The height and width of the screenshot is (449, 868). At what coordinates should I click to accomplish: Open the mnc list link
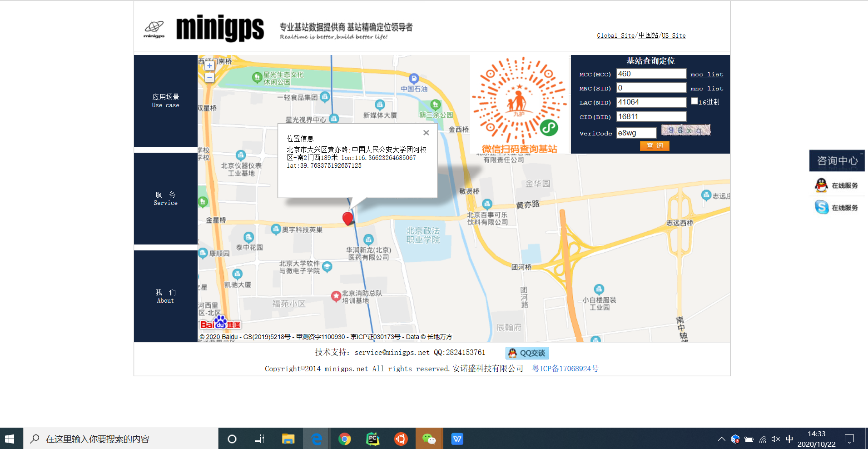[707, 89]
